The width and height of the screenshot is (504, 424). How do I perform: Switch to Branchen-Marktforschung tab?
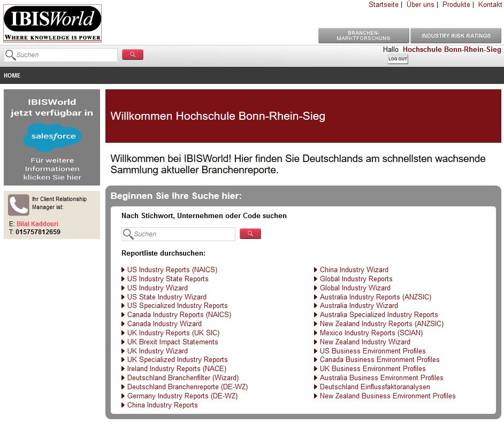(363, 36)
